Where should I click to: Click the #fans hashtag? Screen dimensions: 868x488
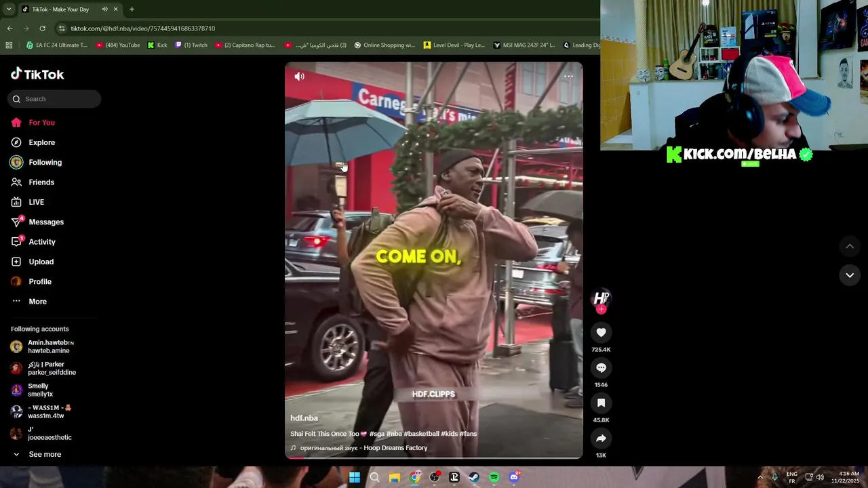click(468, 434)
